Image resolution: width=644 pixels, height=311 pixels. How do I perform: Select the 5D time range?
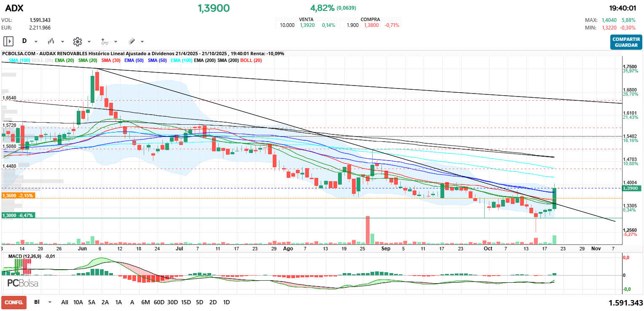point(200,302)
